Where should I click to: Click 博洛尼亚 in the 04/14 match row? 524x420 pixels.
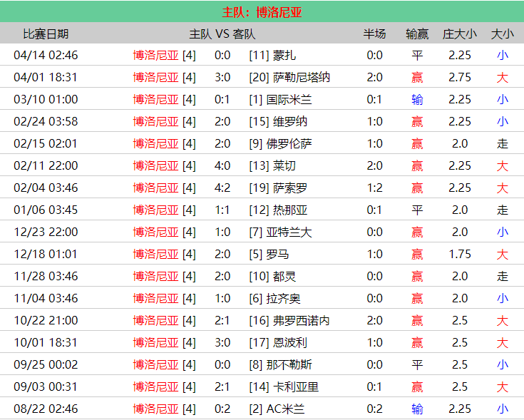tap(155, 55)
